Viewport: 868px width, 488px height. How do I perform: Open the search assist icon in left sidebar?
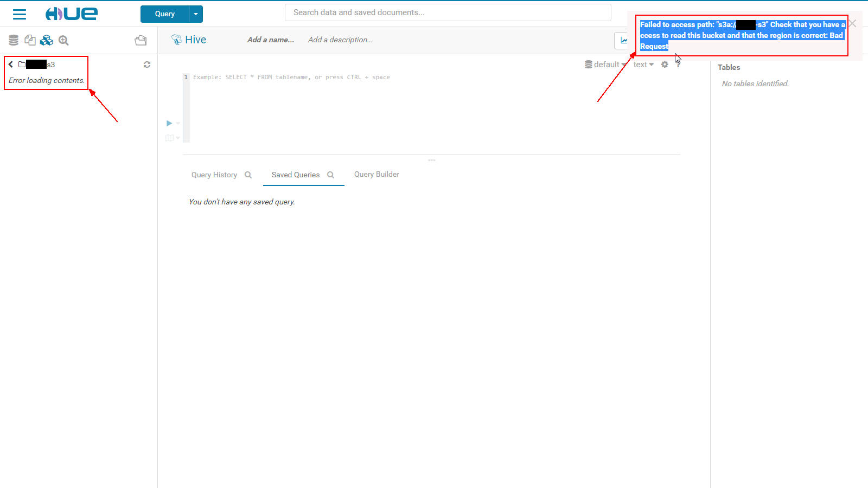tap(63, 40)
